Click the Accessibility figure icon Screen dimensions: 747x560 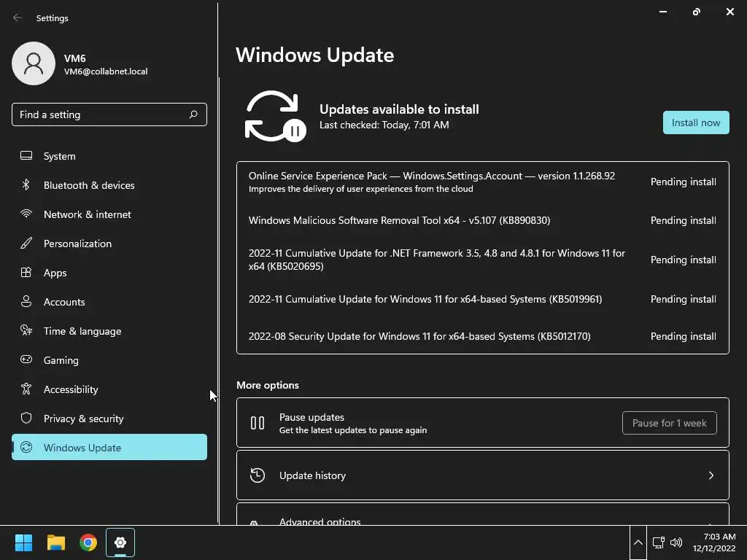click(x=26, y=389)
